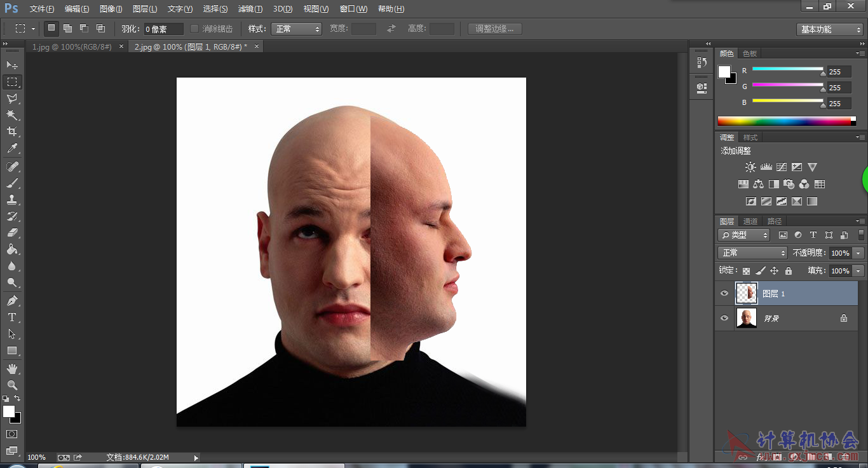Add a Black & White adjustment
Image resolution: width=868 pixels, height=468 pixels.
[x=773, y=184]
